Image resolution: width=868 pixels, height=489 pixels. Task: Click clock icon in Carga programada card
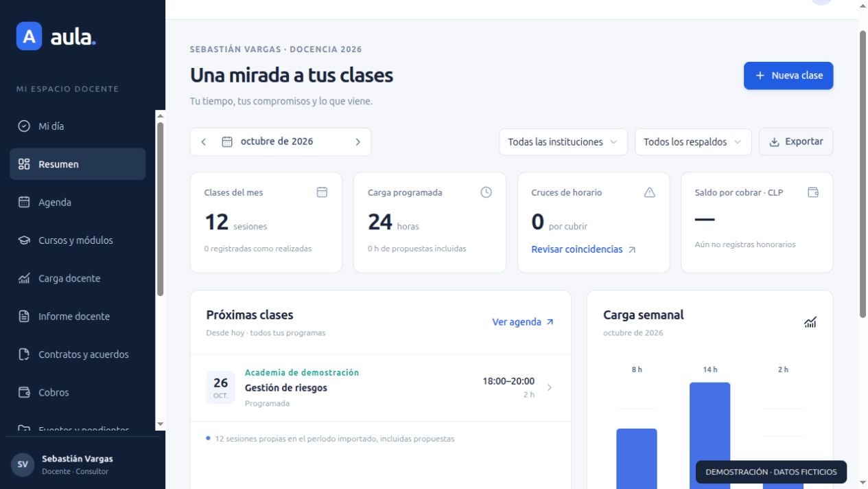(x=486, y=192)
